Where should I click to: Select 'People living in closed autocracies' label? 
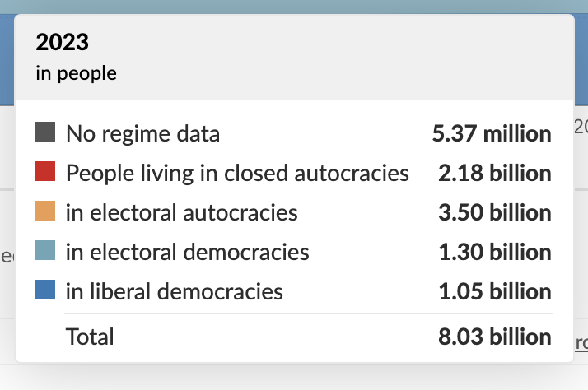point(237,173)
